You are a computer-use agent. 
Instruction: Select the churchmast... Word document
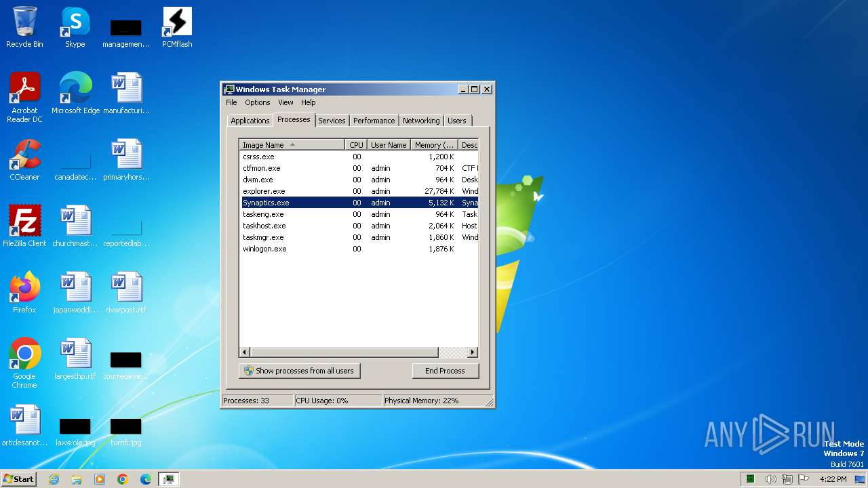pos(75,226)
